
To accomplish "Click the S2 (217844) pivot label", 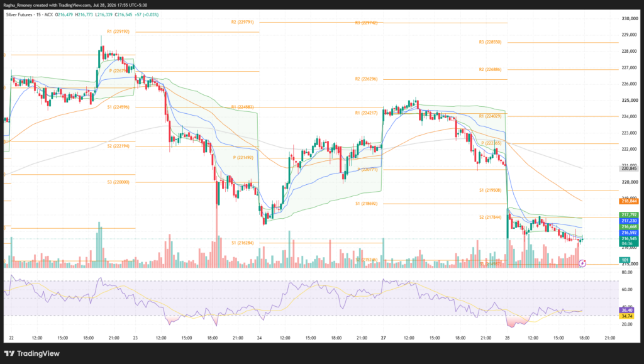I will coord(490,218).
